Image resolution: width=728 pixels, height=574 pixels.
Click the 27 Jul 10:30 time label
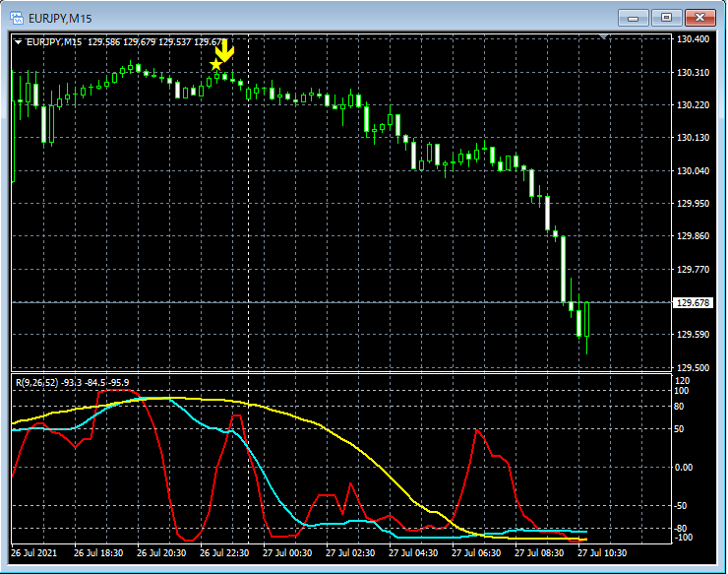tap(602, 553)
